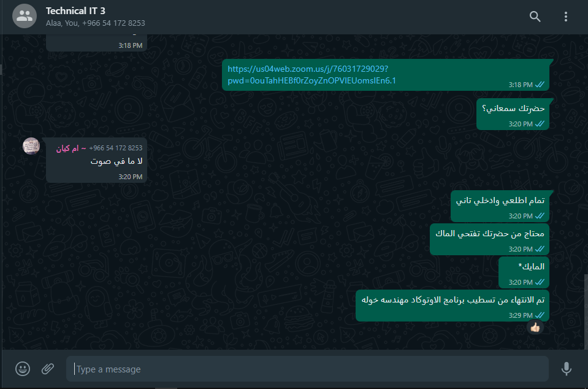Open Technical IT 3 group info title
Image resolution: width=588 pixels, height=389 pixels.
point(75,11)
